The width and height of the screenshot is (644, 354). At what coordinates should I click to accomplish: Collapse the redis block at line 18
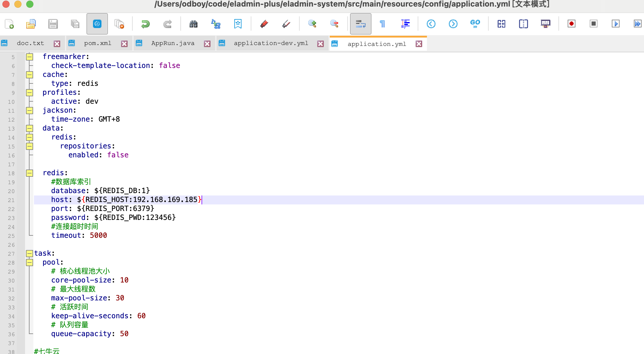pyautogui.click(x=29, y=173)
